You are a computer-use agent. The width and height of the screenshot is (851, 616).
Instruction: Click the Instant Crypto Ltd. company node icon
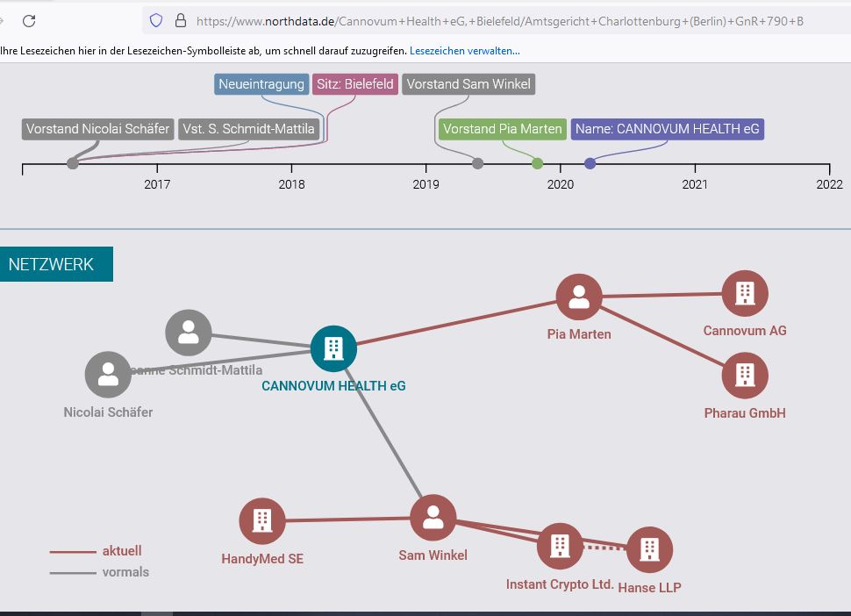pyautogui.click(x=560, y=547)
